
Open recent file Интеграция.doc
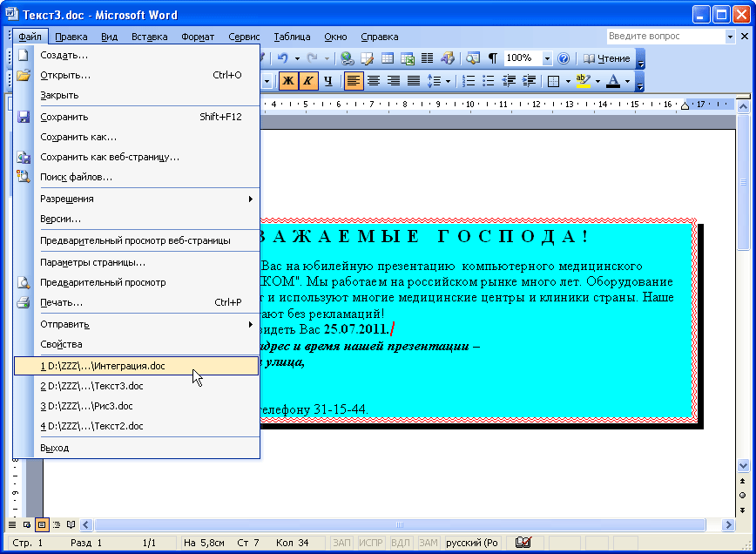click(x=137, y=366)
